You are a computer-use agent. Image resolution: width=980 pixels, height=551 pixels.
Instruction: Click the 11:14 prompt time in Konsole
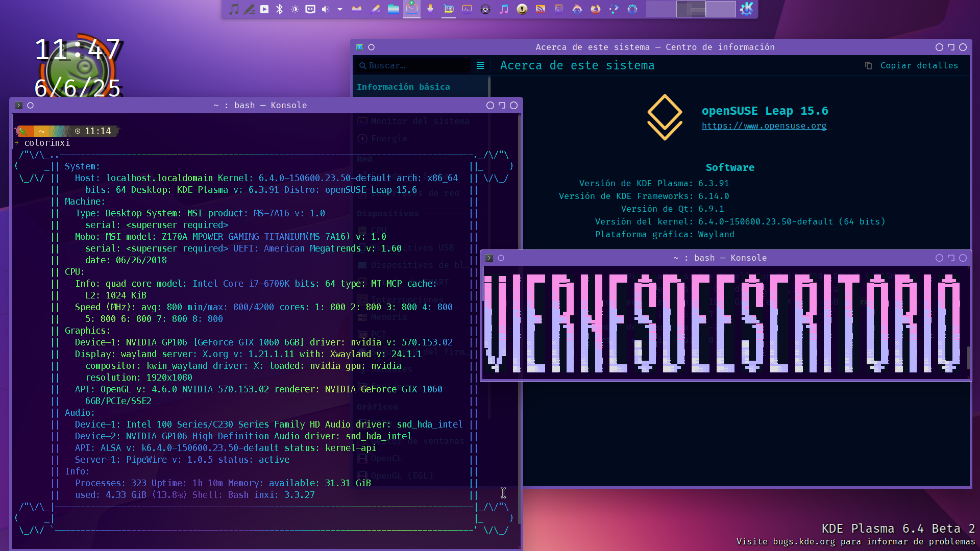pyautogui.click(x=97, y=132)
